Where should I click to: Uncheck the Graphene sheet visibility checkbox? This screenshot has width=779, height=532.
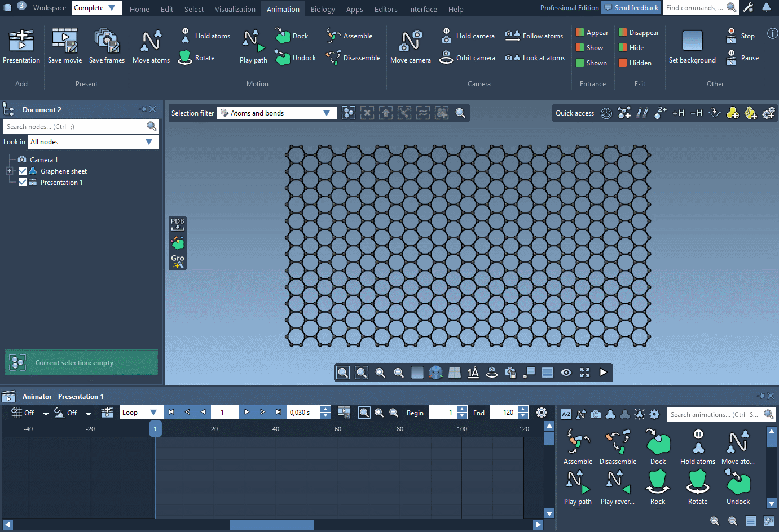tap(23, 171)
